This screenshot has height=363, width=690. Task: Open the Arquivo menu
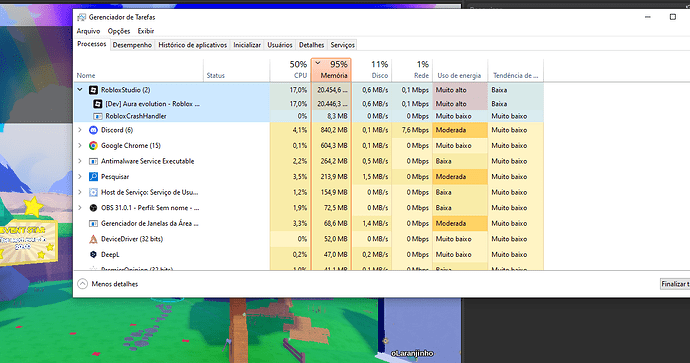88,31
